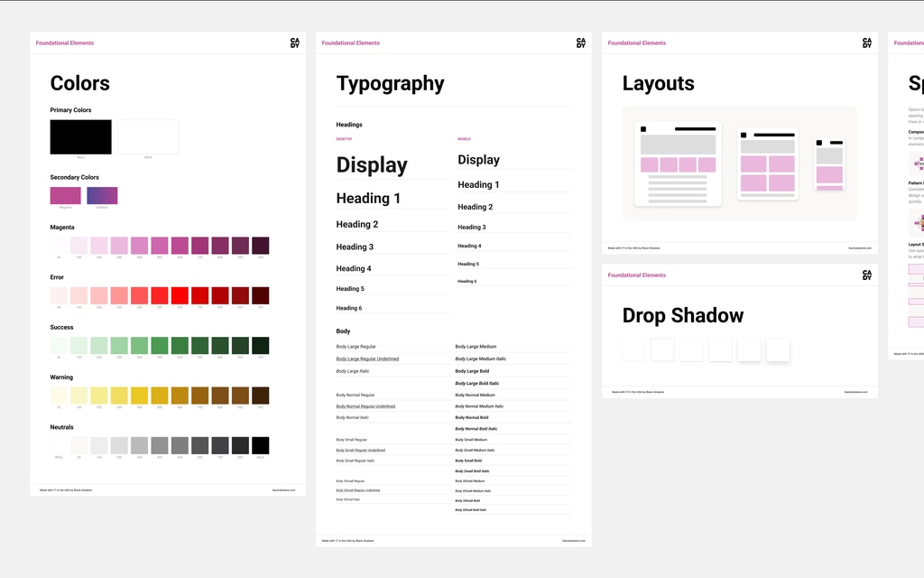This screenshot has width=924, height=578.
Task: Pick the lightest green Success swatch
Action: [59, 346]
